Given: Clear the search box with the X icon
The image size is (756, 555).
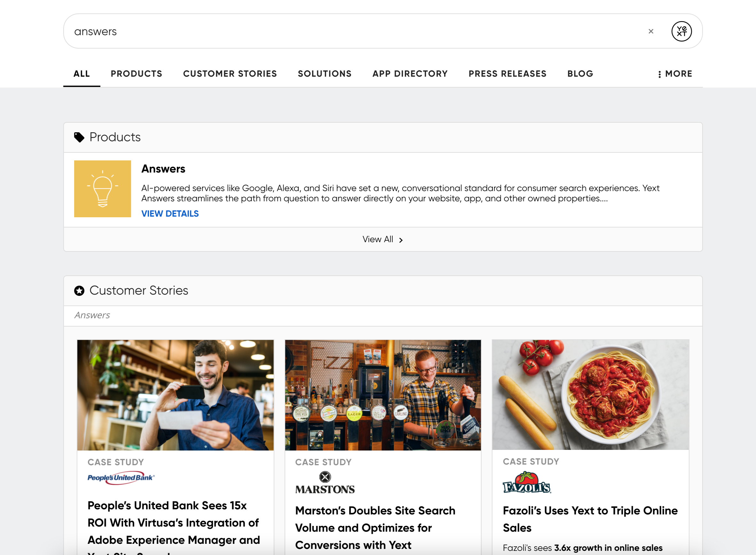Looking at the screenshot, I should pyautogui.click(x=651, y=31).
